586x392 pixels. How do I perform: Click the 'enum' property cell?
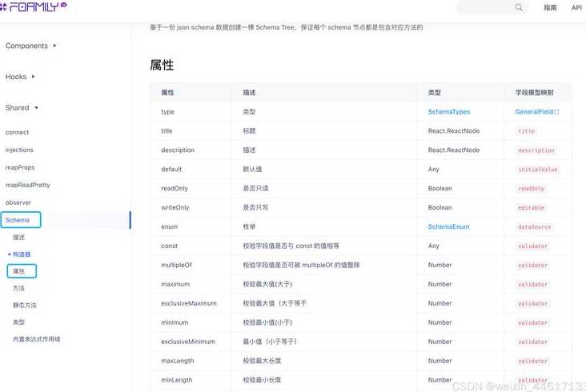[x=191, y=226]
